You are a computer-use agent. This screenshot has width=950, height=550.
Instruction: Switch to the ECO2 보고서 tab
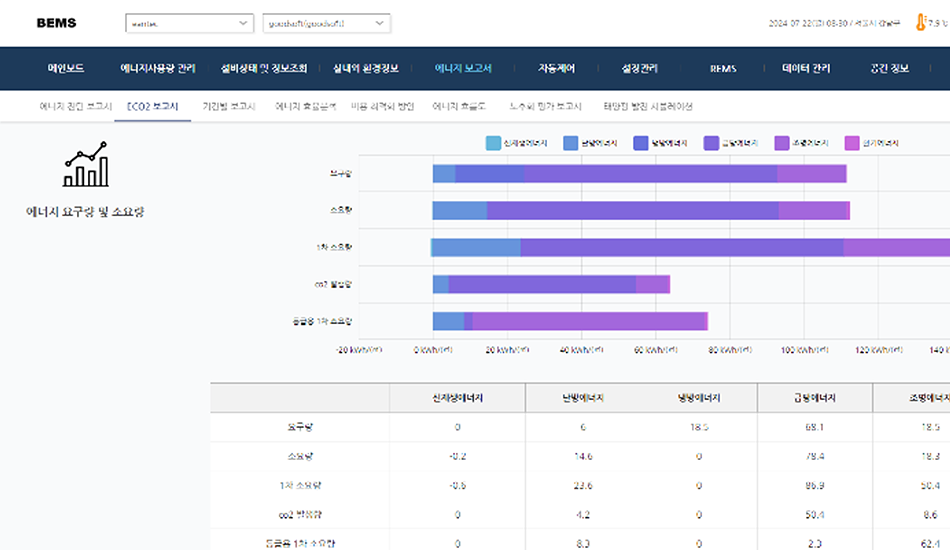tap(152, 106)
